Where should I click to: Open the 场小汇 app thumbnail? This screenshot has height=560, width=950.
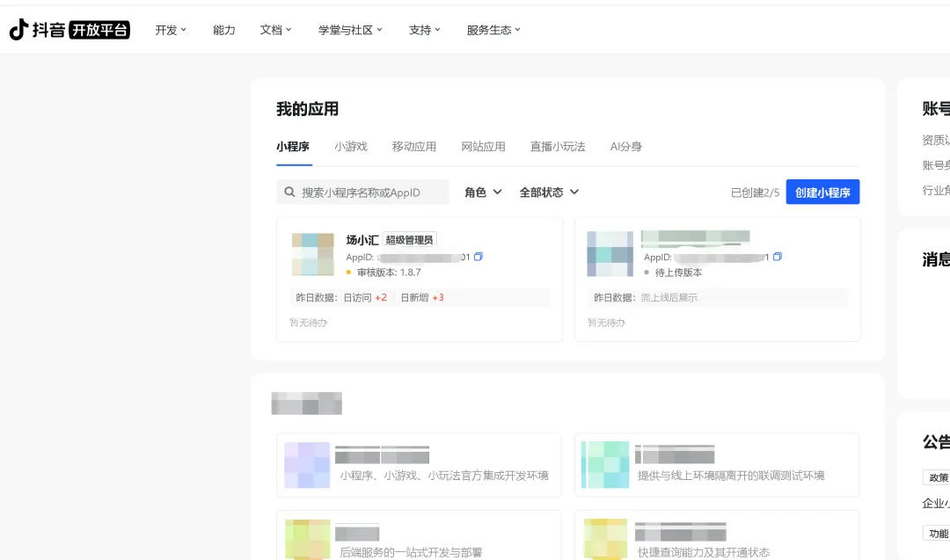[312, 254]
